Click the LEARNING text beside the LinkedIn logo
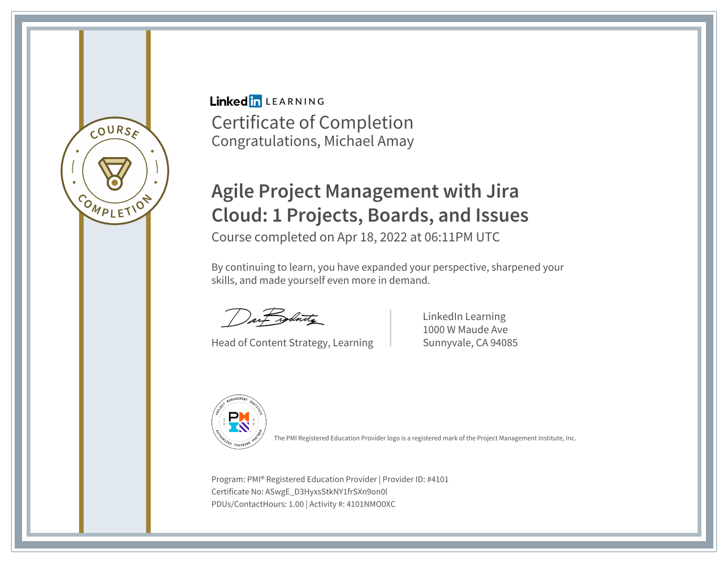The width and height of the screenshot is (728, 562). coord(295,102)
